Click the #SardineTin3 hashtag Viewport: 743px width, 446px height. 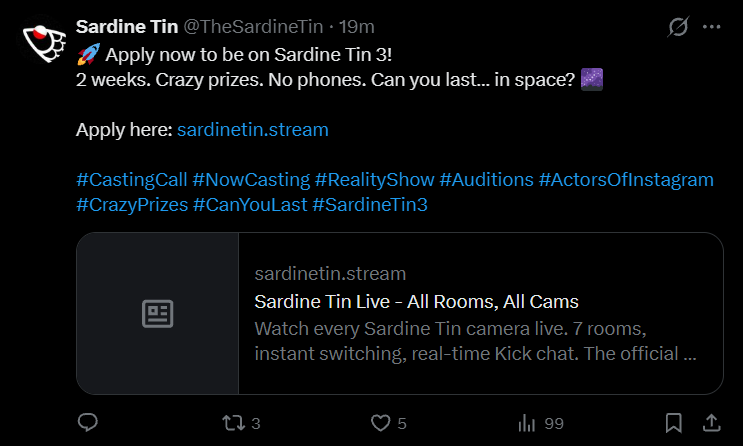click(x=370, y=205)
